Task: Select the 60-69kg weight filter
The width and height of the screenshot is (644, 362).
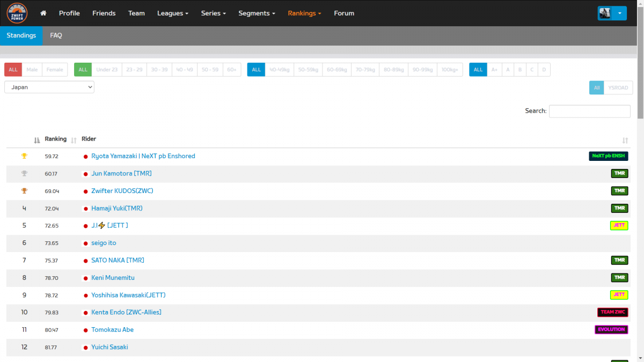Action: 337,70
